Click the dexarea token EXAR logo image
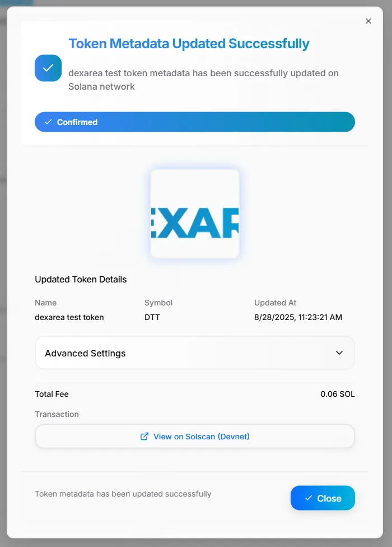Image resolution: width=392 pixels, height=547 pixels. (194, 214)
